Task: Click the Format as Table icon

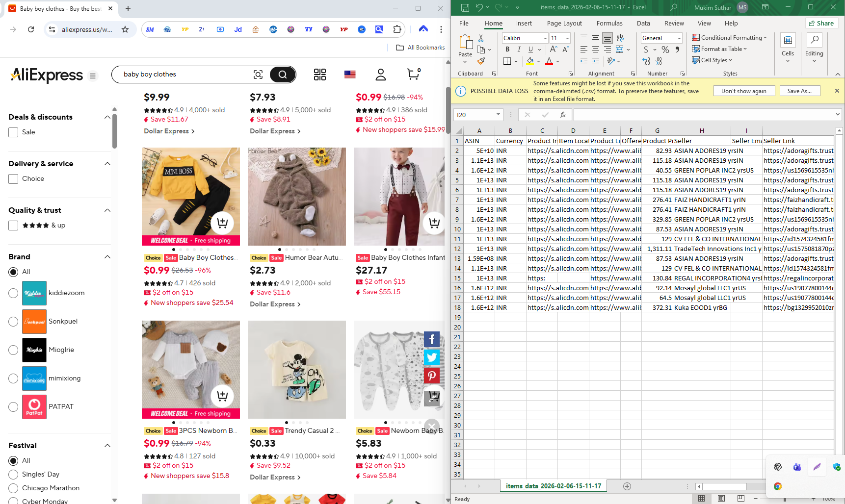Action: tap(696, 49)
